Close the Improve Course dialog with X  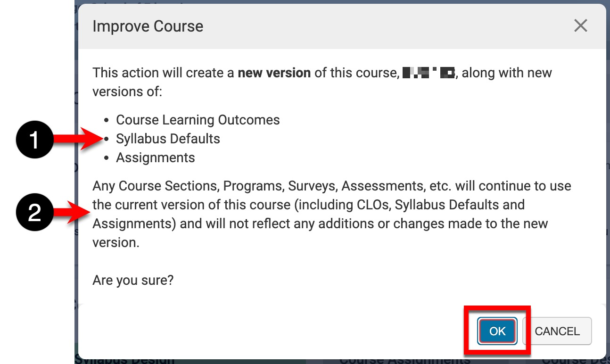pos(580,26)
